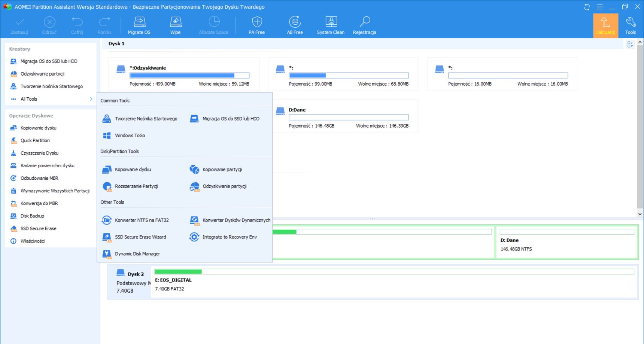Image resolution: width=644 pixels, height=344 pixels.
Task: Select E: EOS_DIGITAL partition on Dysk 2
Action: click(x=394, y=282)
